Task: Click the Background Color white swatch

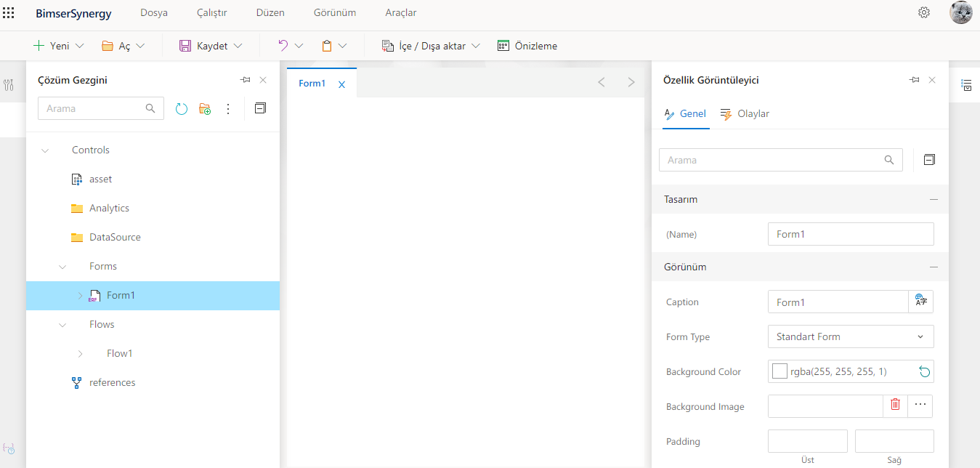Action: point(779,371)
